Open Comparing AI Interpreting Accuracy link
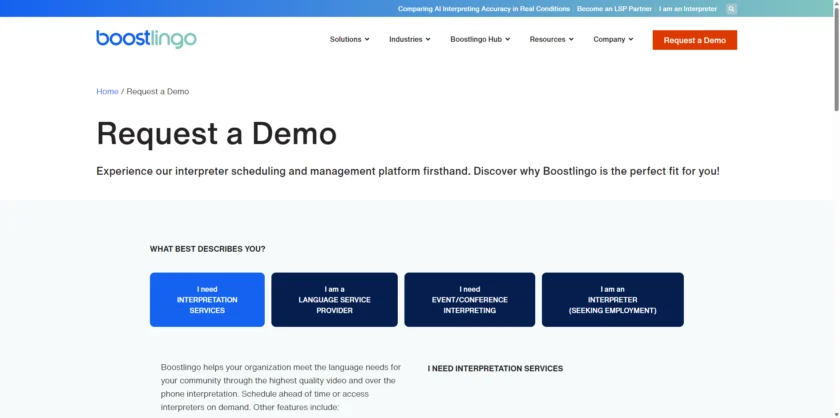This screenshot has width=840, height=418. 484,9
